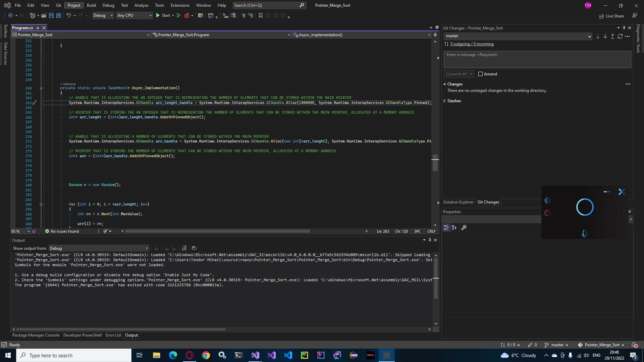Click the Commit All button
The width and height of the screenshot is (644, 362).
[x=456, y=74]
